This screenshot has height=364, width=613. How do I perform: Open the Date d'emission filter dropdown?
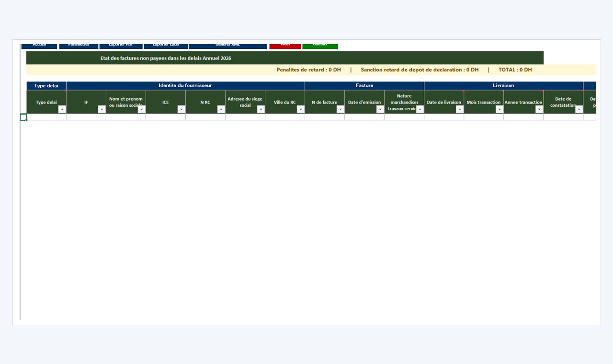point(380,109)
